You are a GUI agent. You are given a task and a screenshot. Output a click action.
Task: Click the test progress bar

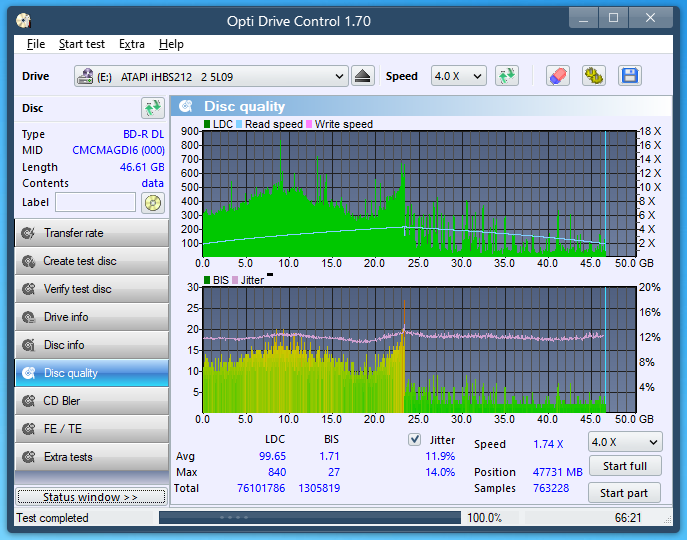310,518
